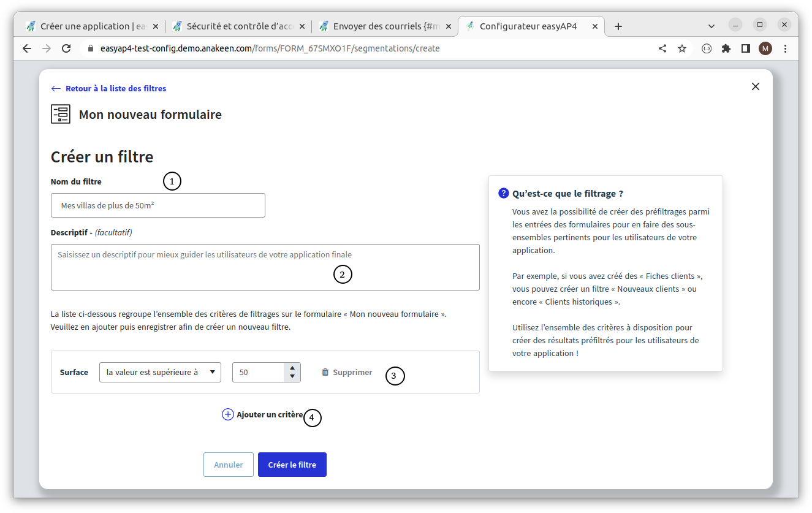Image resolution: width=812 pixels, height=513 pixels.
Task: Click inside the Descriptif text area
Action: tap(265, 267)
